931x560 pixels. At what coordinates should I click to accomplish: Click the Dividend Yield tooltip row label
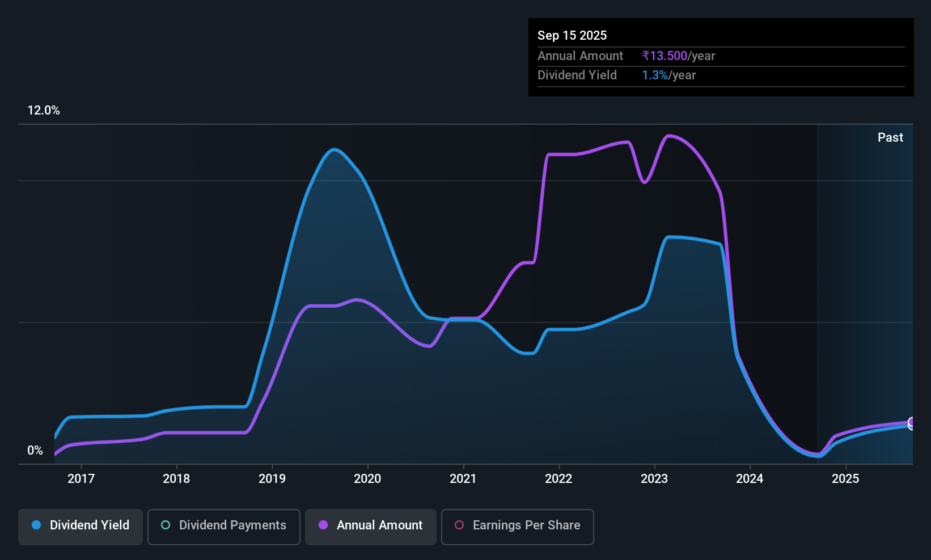577,75
